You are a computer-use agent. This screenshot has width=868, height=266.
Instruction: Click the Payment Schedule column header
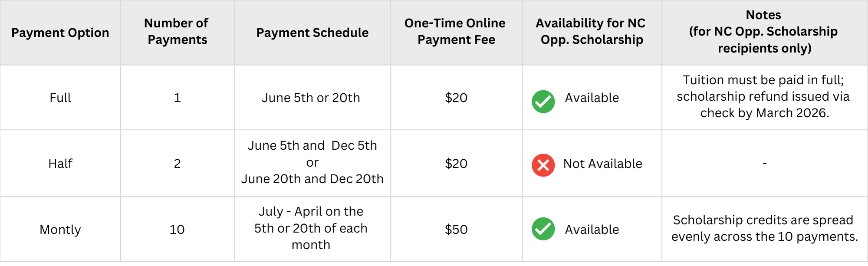tap(312, 33)
